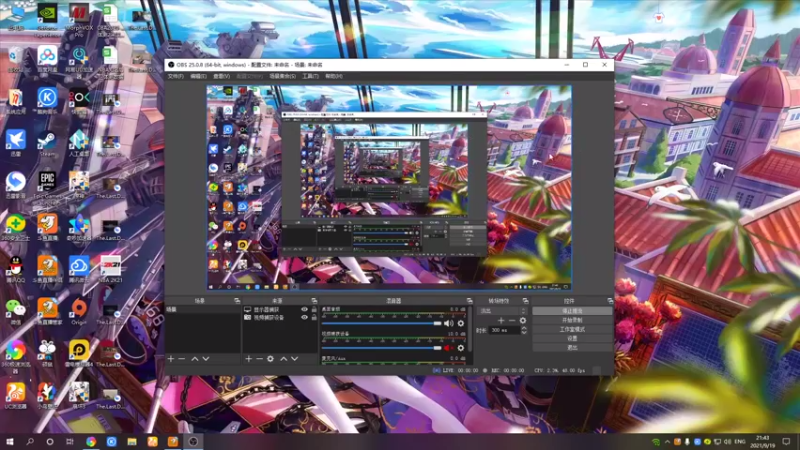The height and width of the screenshot is (450, 800).
Task: Select the scene entry in Scenes list
Action: pyautogui.click(x=203, y=310)
